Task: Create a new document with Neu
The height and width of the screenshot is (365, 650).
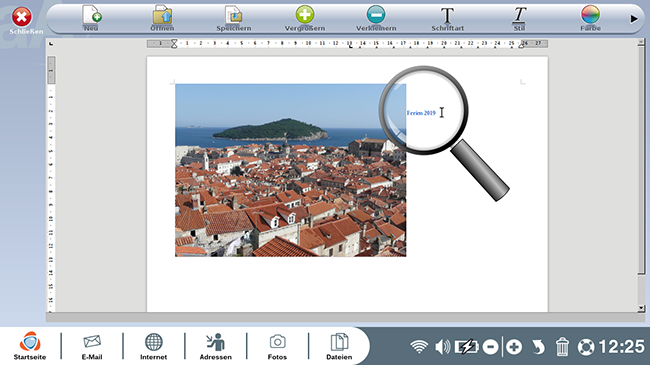Action: [91, 19]
